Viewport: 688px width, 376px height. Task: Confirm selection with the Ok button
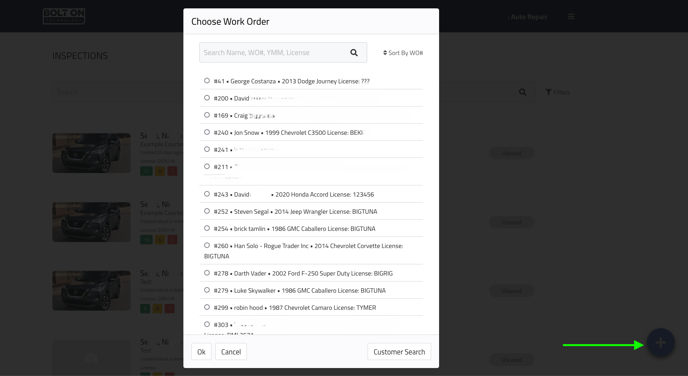201,352
